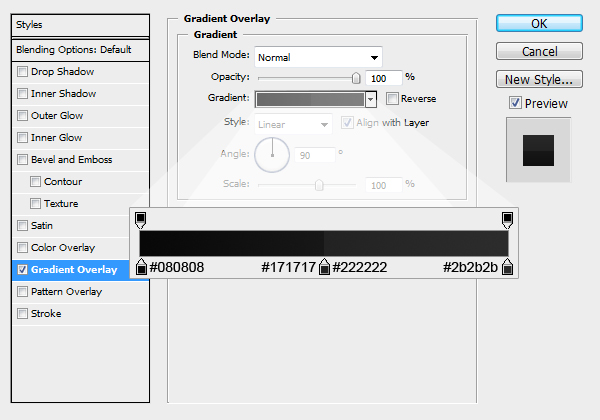
Task: Open the Style Linear dropdown
Action: [x=293, y=124]
